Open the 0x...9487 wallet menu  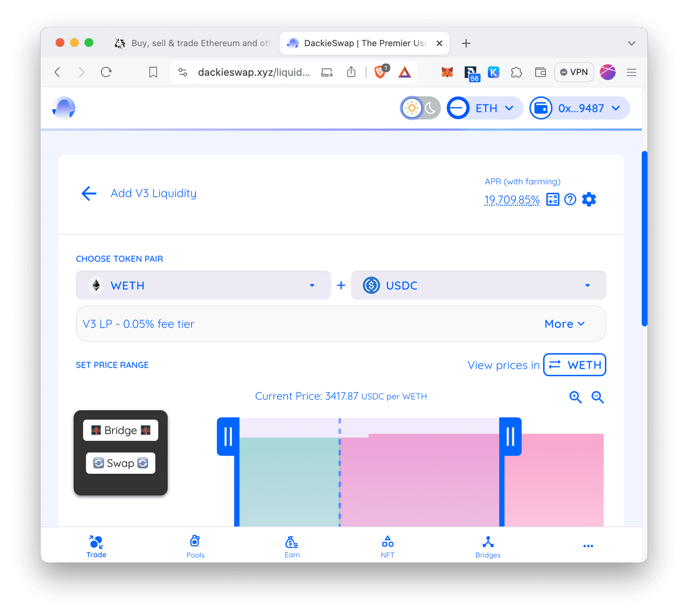tap(580, 108)
